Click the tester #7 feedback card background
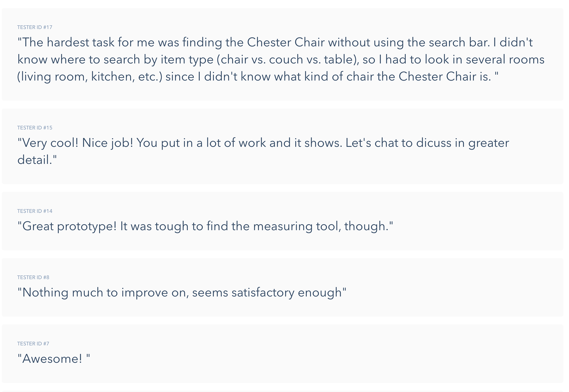 coord(282,354)
